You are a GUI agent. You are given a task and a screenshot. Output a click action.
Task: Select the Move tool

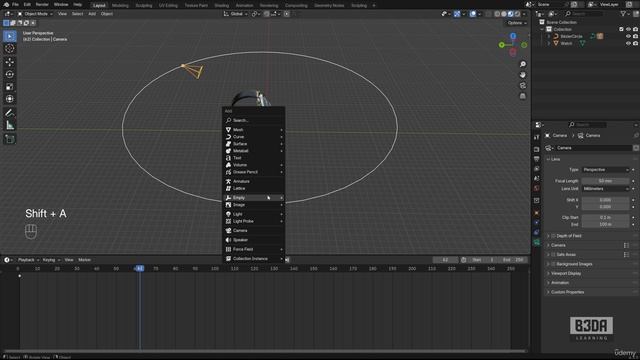[10, 62]
